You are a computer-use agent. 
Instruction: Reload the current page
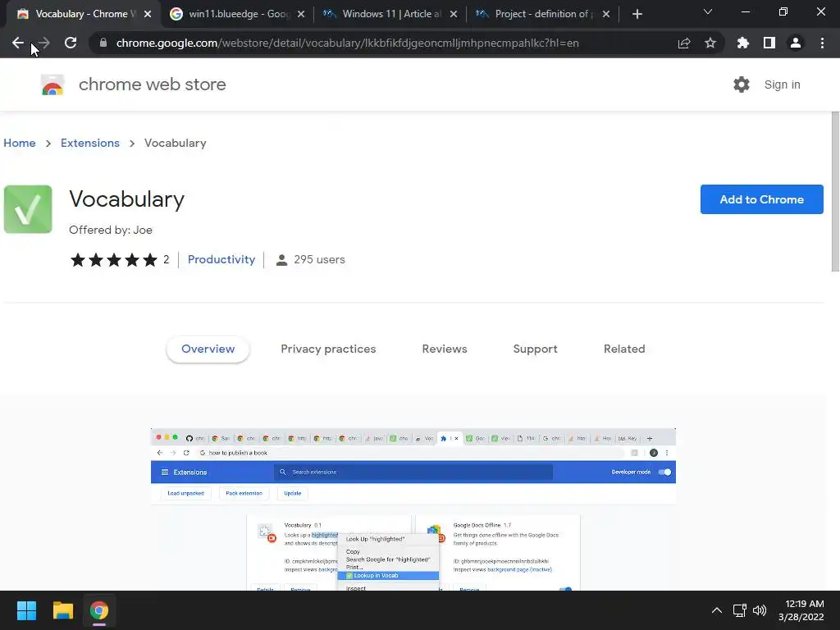(71, 43)
